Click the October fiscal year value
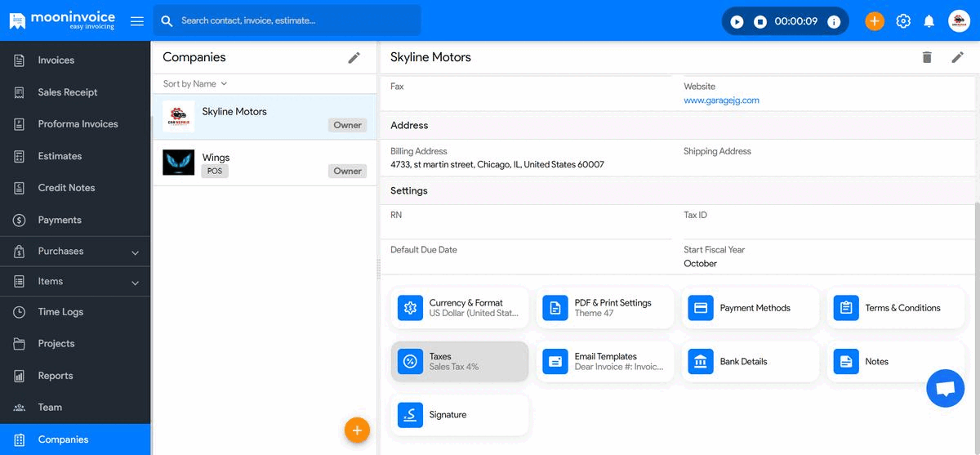The width and height of the screenshot is (980, 455). pos(700,264)
